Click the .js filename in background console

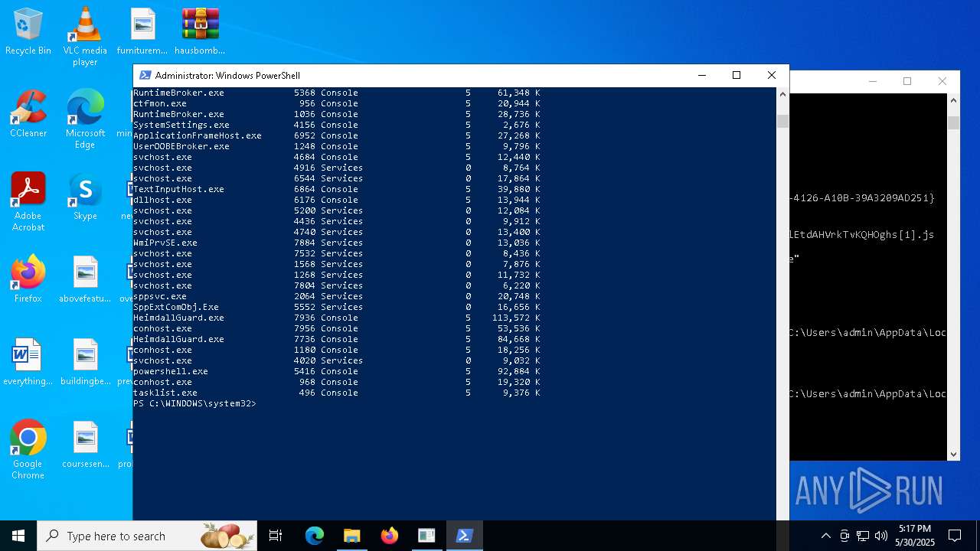pos(862,235)
